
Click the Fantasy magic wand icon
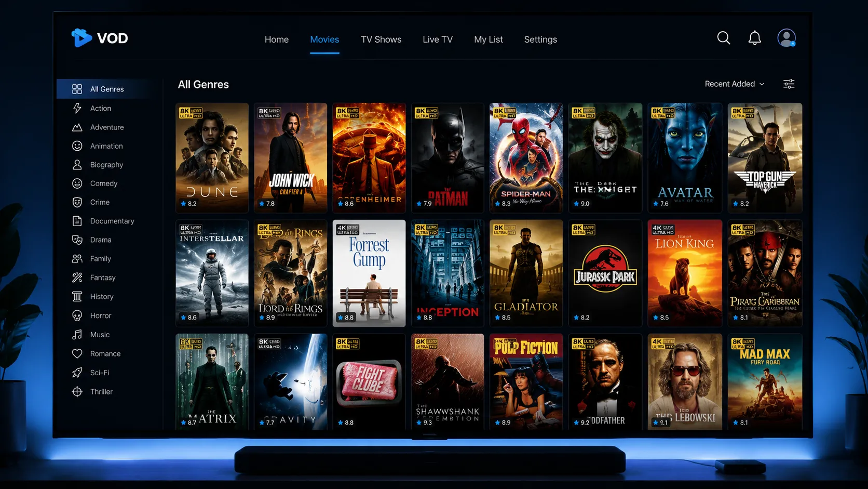(x=77, y=277)
